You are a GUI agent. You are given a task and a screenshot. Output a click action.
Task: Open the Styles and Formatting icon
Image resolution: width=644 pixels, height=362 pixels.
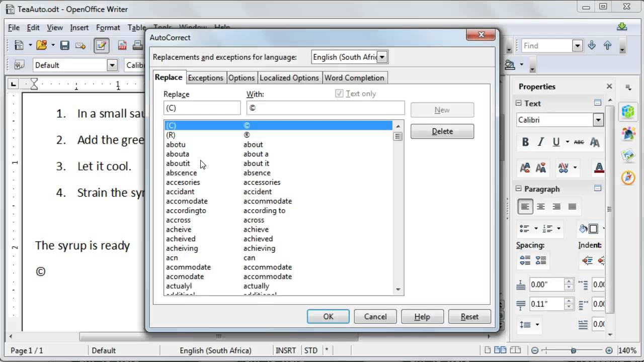20,65
